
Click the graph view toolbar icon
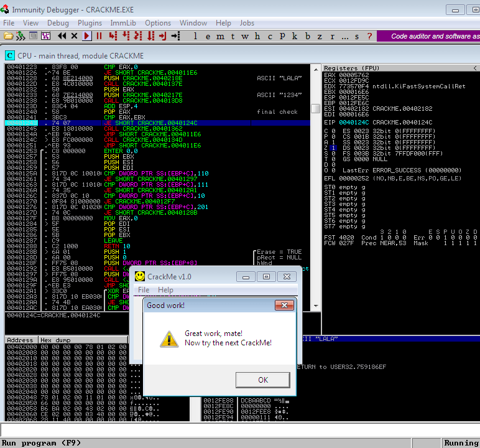(x=45, y=36)
